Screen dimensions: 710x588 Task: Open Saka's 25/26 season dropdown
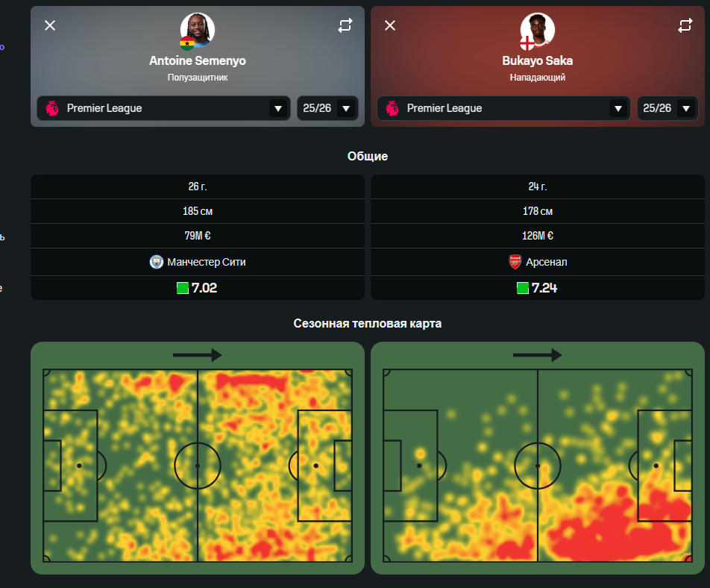coord(667,108)
